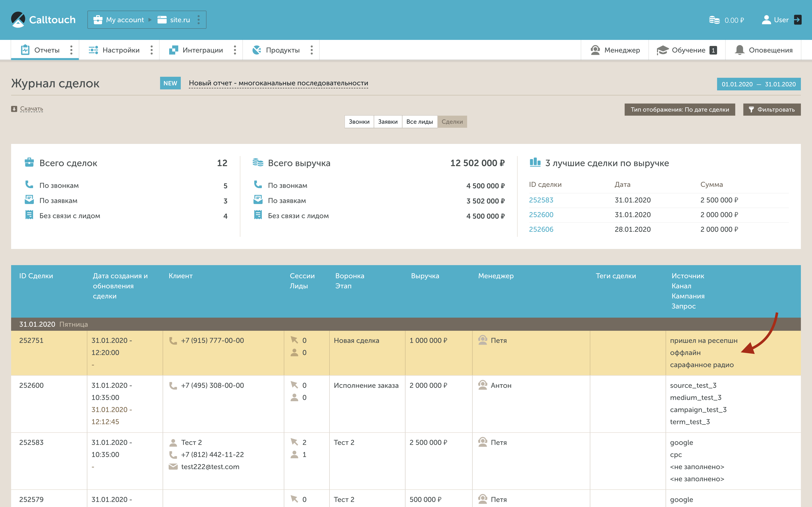Expand Настройки three-dot submenu
Viewport: 812px width, 507px height.
coord(151,50)
